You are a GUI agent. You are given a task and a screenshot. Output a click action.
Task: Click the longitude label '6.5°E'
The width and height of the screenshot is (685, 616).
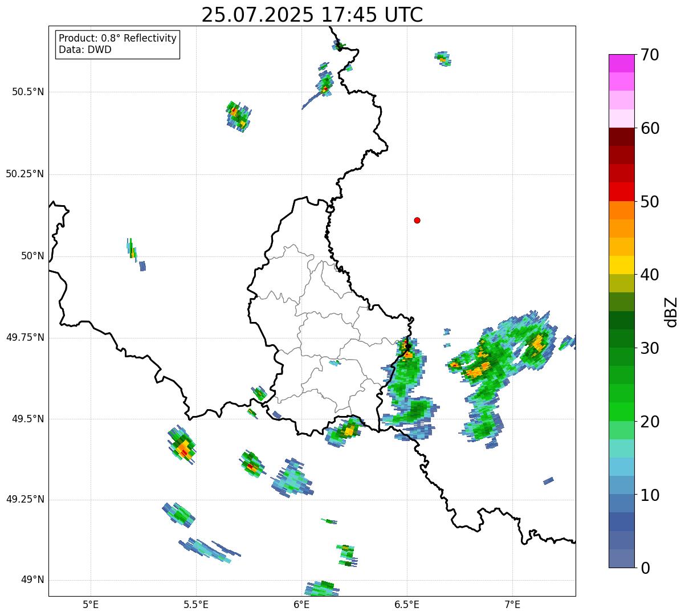pos(407,604)
